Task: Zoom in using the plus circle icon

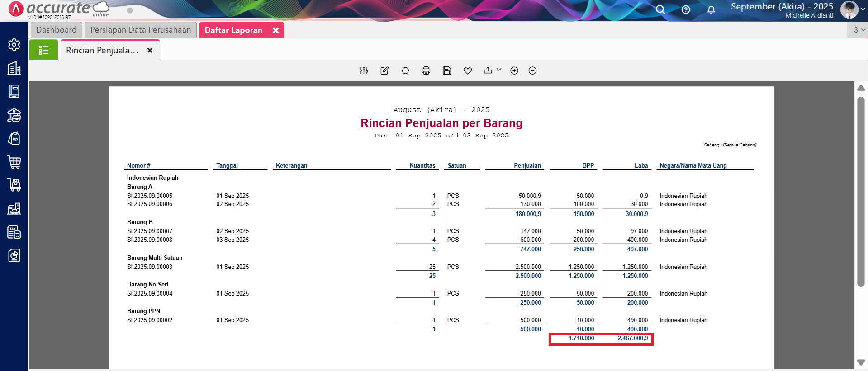Action: pos(514,70)
